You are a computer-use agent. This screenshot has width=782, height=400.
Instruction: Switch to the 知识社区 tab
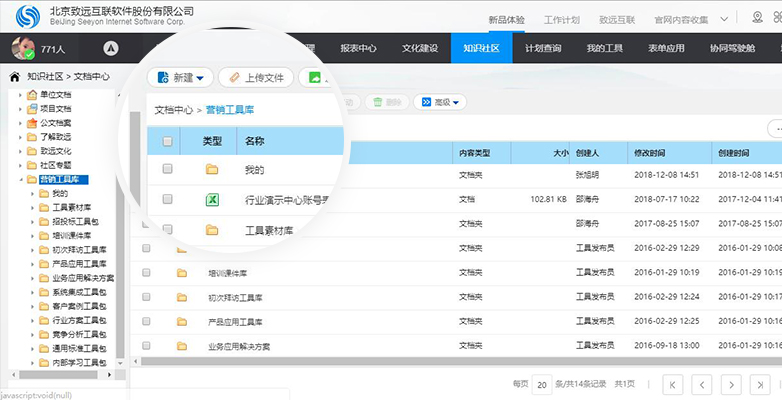481,48
